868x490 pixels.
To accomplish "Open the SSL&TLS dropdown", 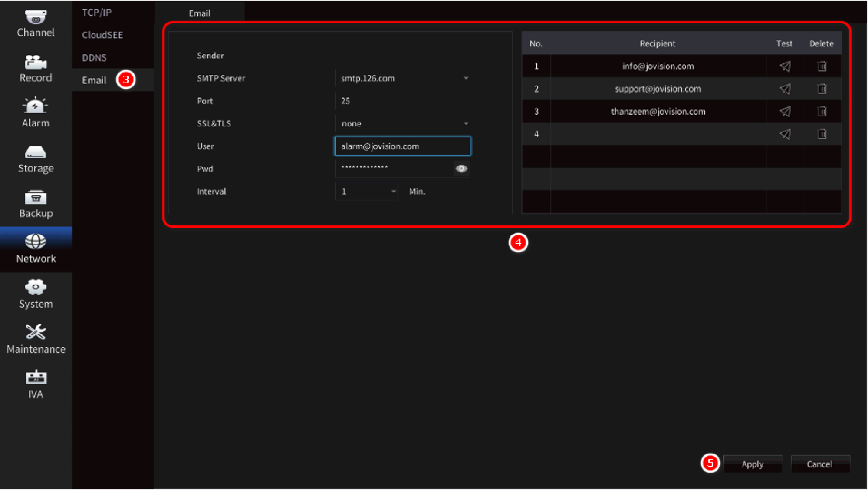I will click(466, 124).
